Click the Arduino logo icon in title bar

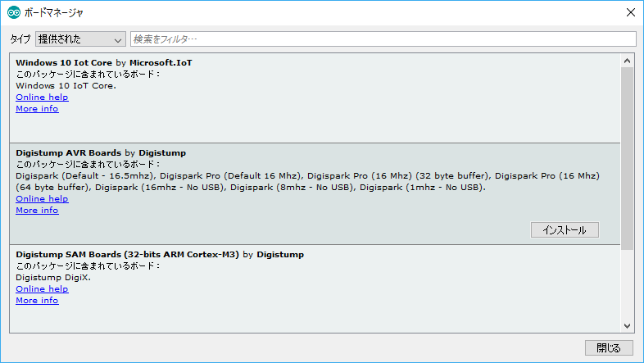pyautogui.click(x=14, y=13)
